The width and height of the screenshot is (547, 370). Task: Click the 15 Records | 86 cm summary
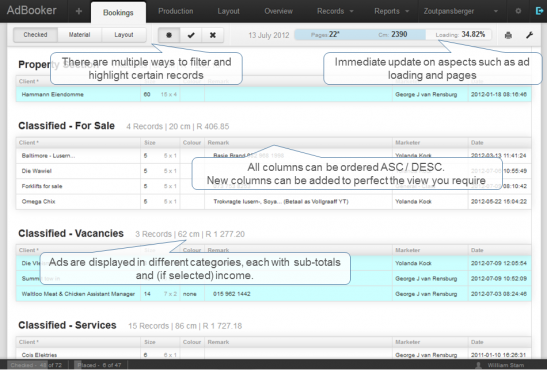185,326
